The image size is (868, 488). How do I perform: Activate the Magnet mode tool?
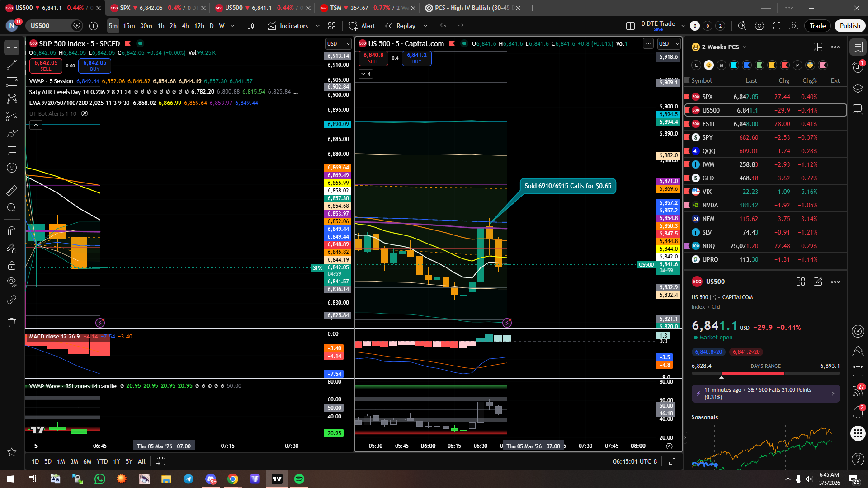click(x=12, y=231)
